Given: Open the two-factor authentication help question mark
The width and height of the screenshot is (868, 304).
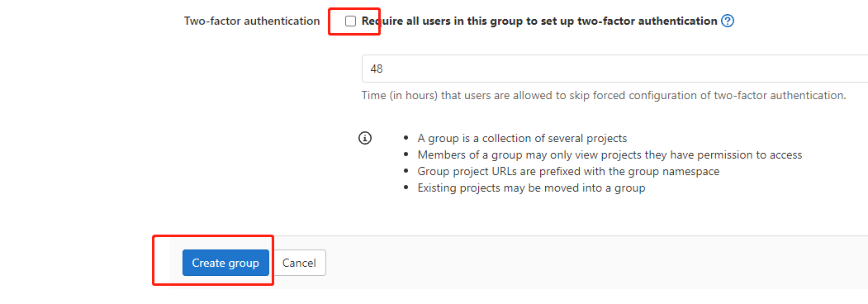Looking at the screenshot, I should click(x=728, y=21).
